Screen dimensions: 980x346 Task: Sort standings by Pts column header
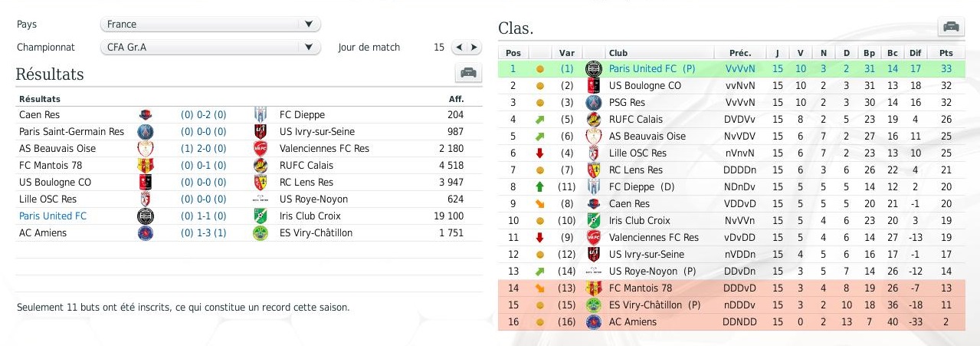[x=945, y=53]
